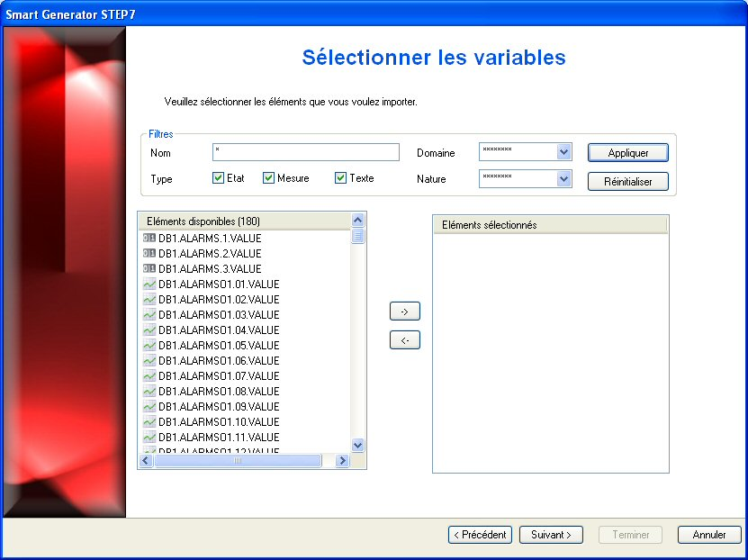
Task: Click the measure icon beside DB1.ALARMS01.08.VALUE
Action: (149, 391)
